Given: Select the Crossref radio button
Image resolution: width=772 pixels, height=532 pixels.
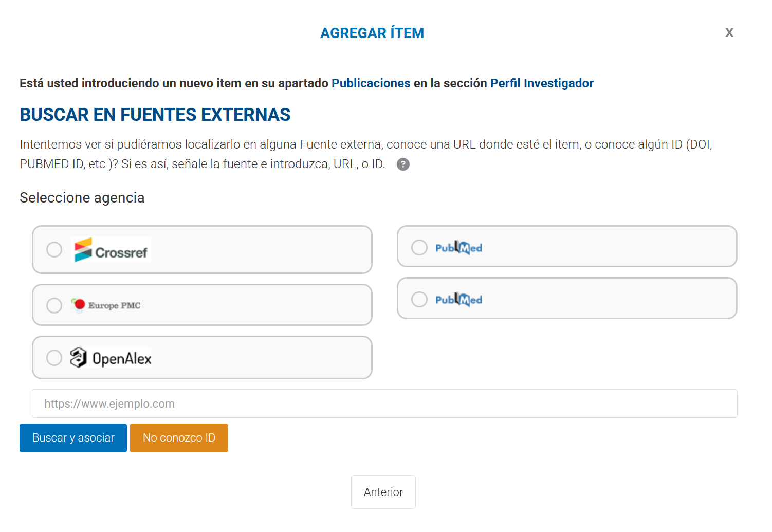Looking at the screenshot, I should (54, 250).
